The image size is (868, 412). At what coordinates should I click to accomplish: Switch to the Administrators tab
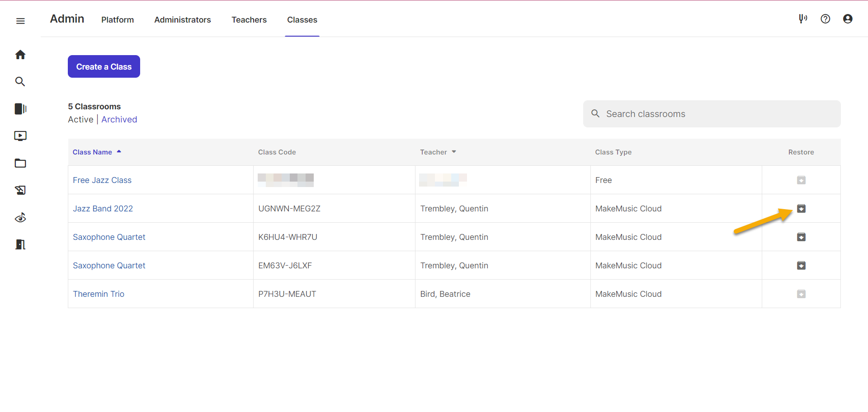(x=183, y=20)
